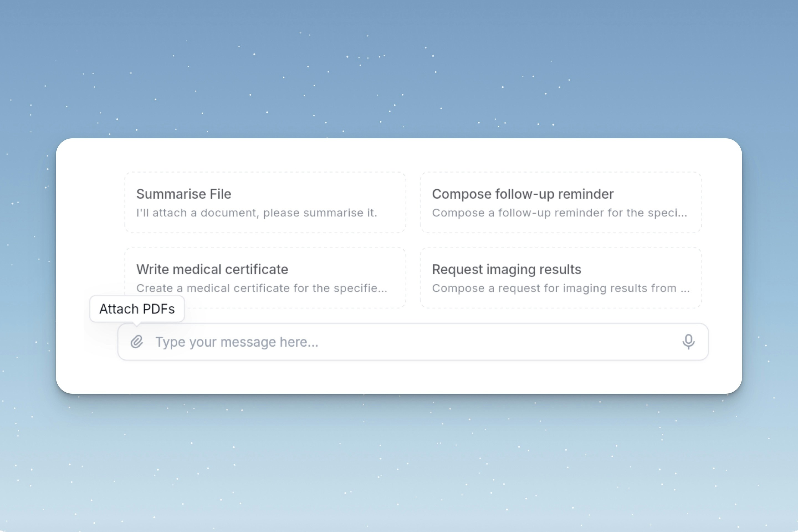Viewport: 798px width, 532px height.
Task: Click the "Request imaging results" heading
Action: [x=506, y=269]
